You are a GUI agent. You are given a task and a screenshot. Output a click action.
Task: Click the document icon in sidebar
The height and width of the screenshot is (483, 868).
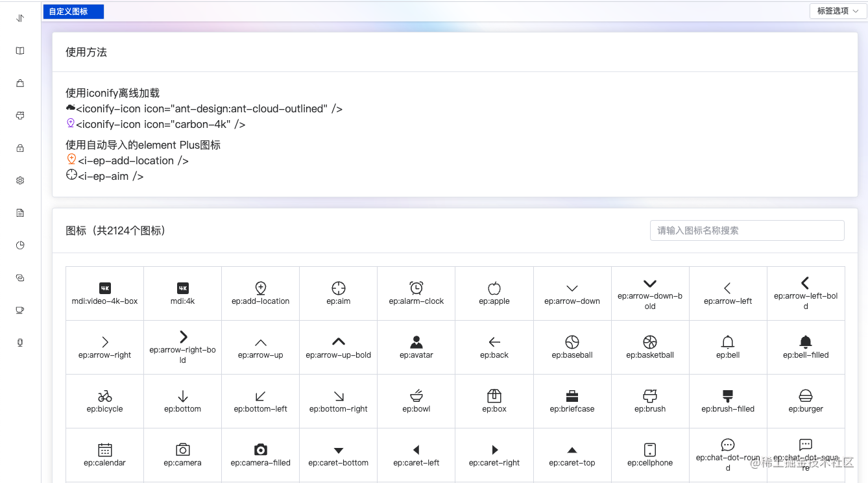pos(20,213)
